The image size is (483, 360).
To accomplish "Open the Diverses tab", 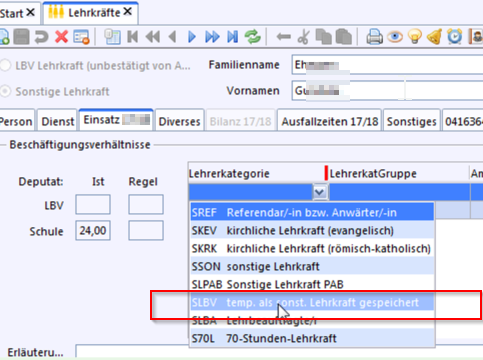I will coord(179,121).
